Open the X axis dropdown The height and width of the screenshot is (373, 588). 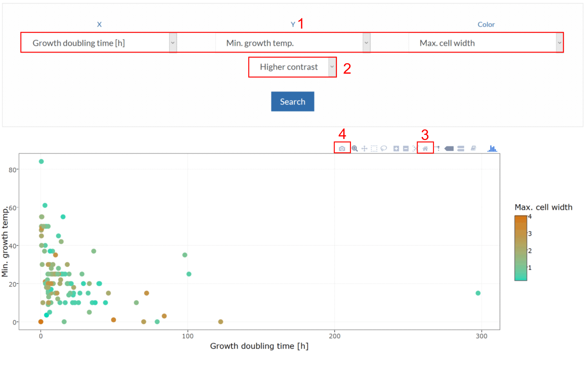(99, 43)
